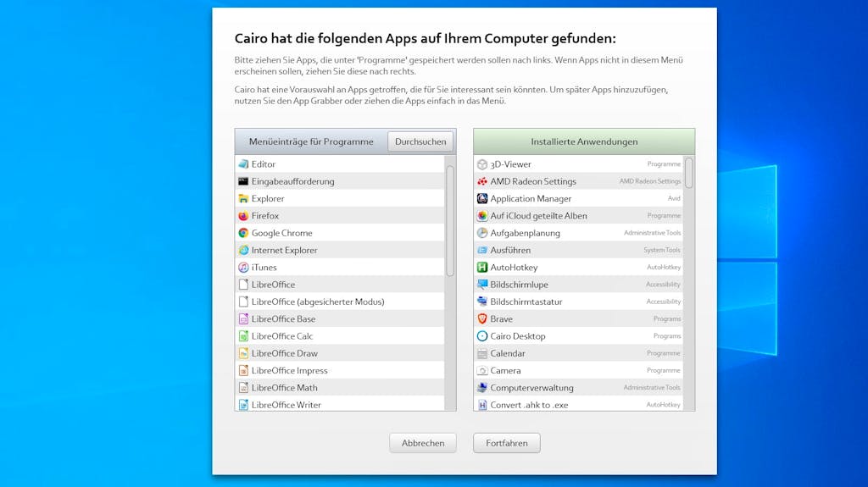Click the left programs list scrollbar thumb

tap(450, 220)
